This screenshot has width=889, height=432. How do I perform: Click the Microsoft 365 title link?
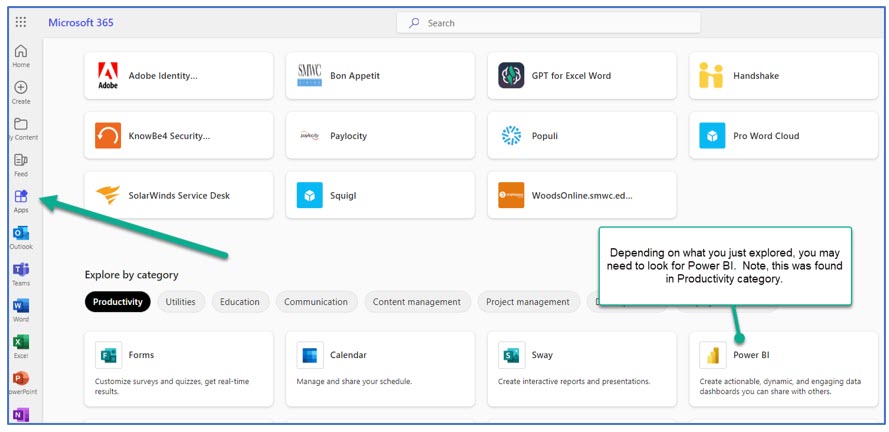pyautogui.click(x=81, y=23)
